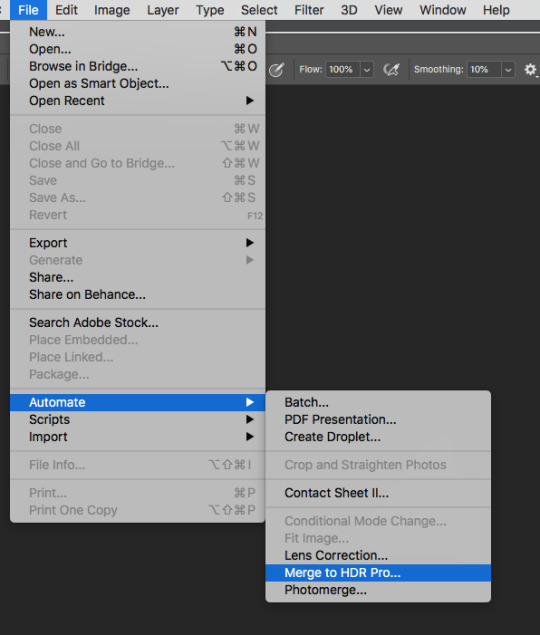
Task: Open the Layer menu
Action: [163, 10]
